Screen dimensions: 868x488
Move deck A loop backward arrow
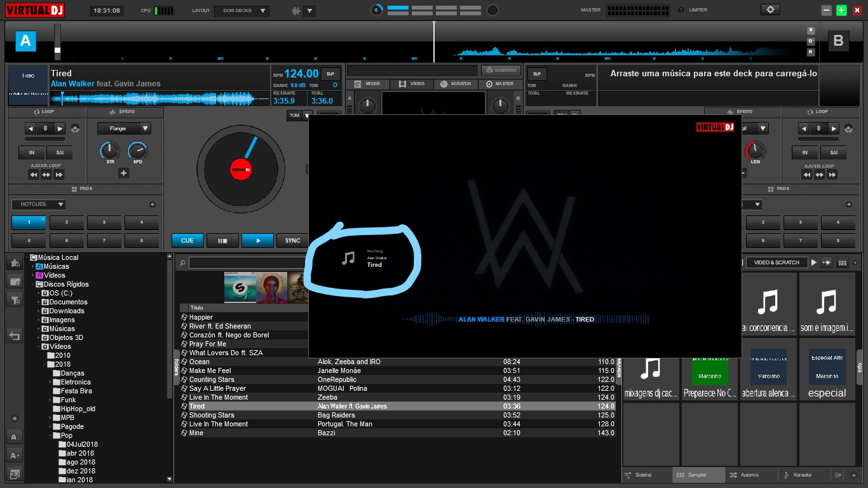[34, 175]
